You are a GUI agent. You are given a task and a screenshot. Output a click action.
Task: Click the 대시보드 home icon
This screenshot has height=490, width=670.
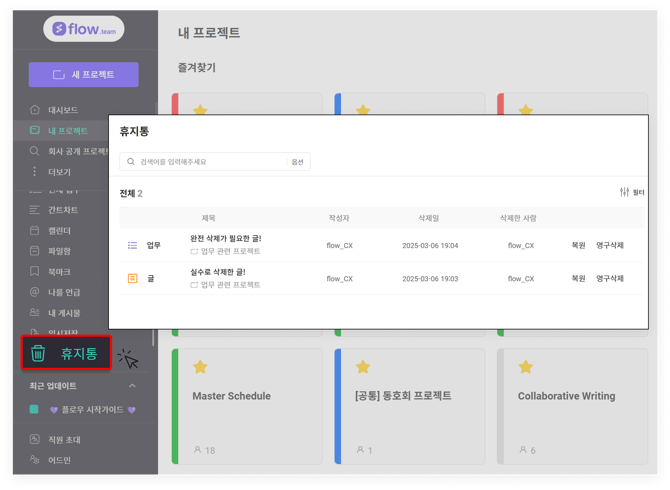click(35, 110)
